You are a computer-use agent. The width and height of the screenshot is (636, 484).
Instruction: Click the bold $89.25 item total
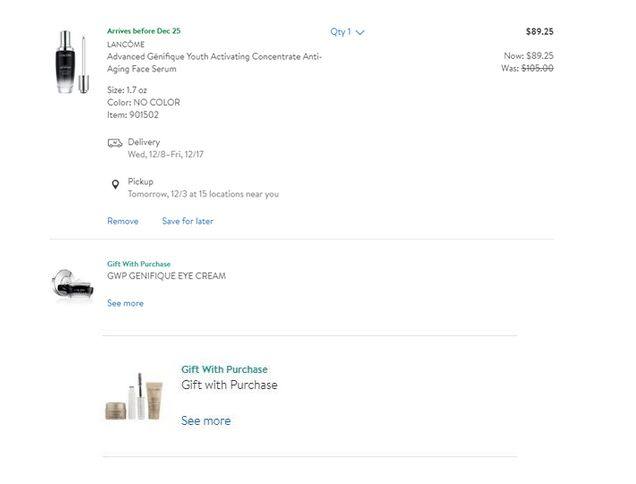click(x=539, y=32)
